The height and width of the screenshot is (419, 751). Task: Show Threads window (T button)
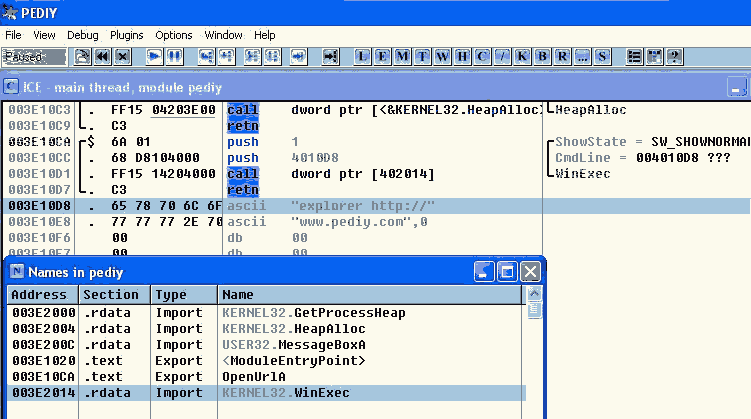point(423,56)
